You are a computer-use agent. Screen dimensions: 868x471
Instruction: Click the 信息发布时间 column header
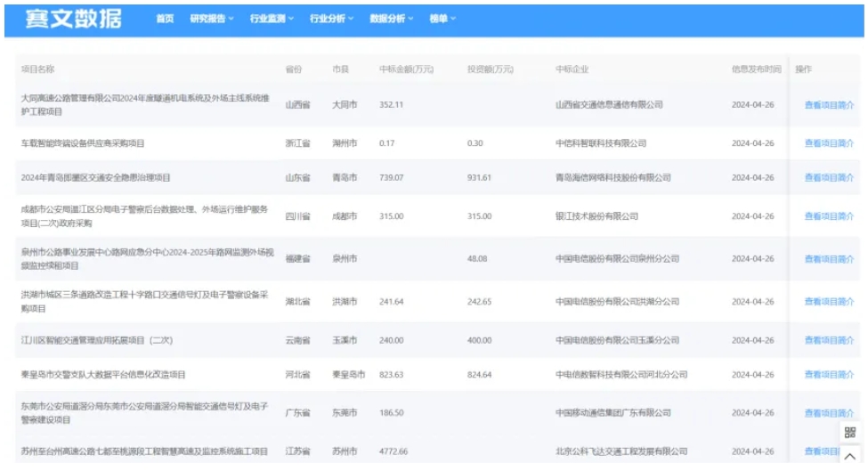click(756, 69)
